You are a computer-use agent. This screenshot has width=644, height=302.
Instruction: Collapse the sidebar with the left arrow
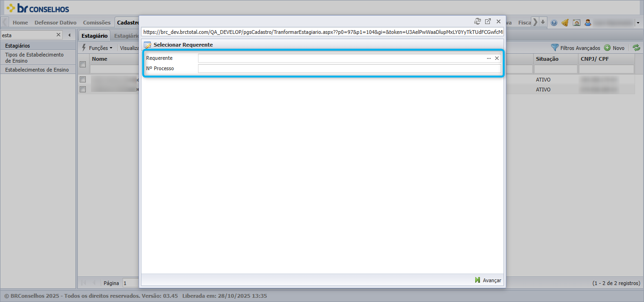pyautogui.click(x=69, y=35)
